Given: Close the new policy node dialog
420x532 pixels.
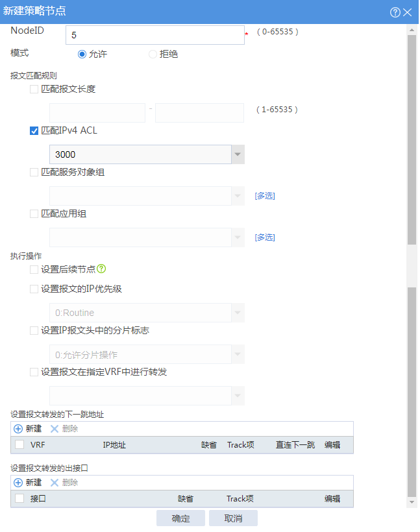Looking at the screenshot, I should point(408,12).
